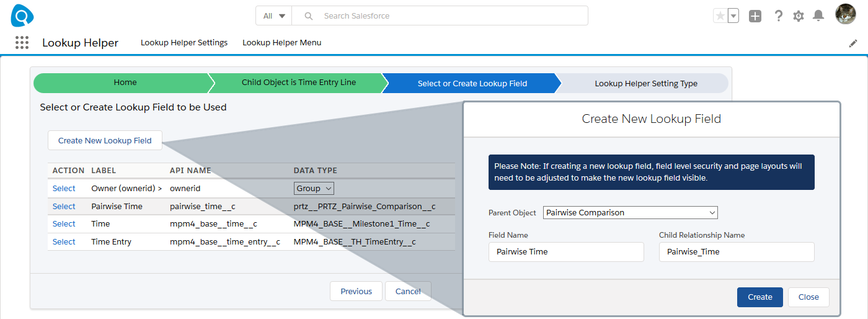Open favorites list dropdown arrow
The height and width of the screenshot is (319, 868).
(733, 16)
